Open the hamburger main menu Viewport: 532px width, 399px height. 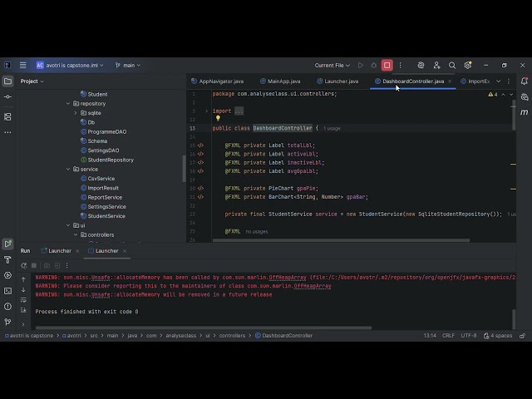(23, 65)
